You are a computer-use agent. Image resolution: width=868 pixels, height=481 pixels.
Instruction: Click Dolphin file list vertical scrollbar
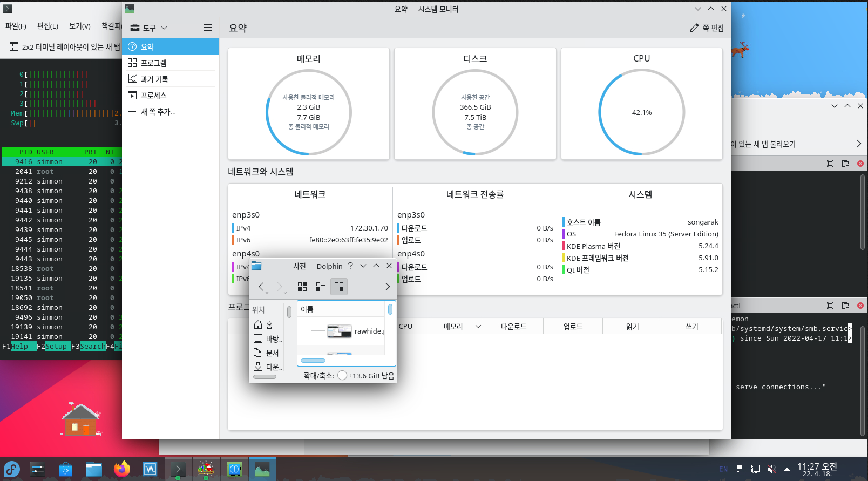(390, 309)
